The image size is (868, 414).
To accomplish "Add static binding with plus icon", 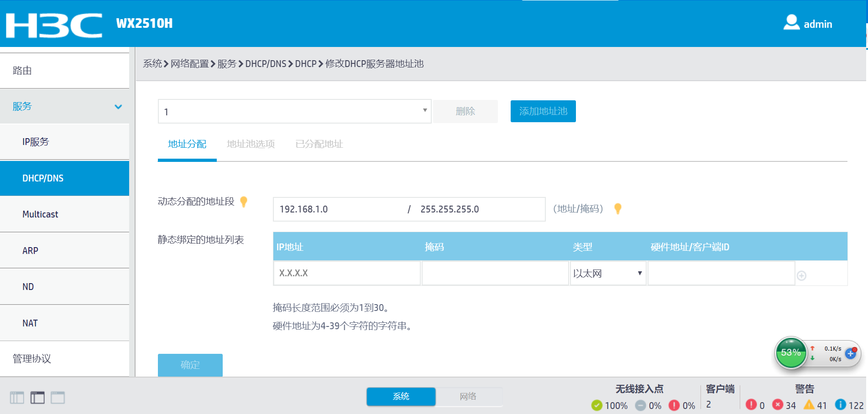I will tap(801, 275).
